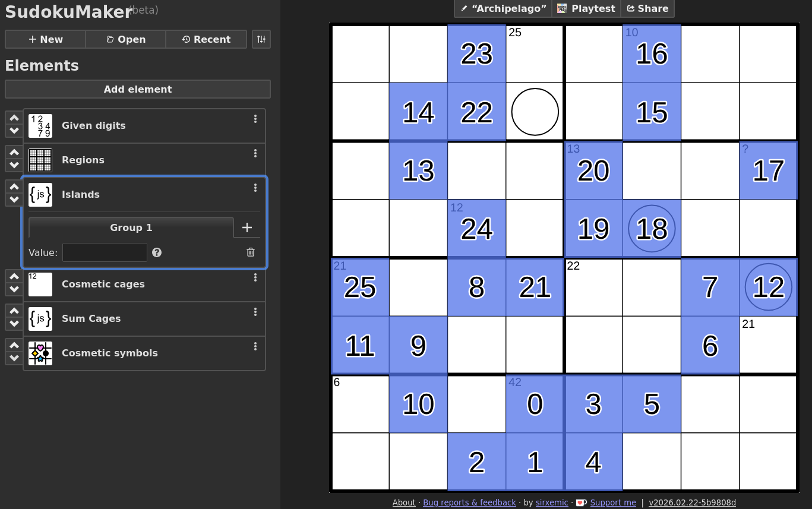
Task: Click the Add element button
Action: coord(138,89)
